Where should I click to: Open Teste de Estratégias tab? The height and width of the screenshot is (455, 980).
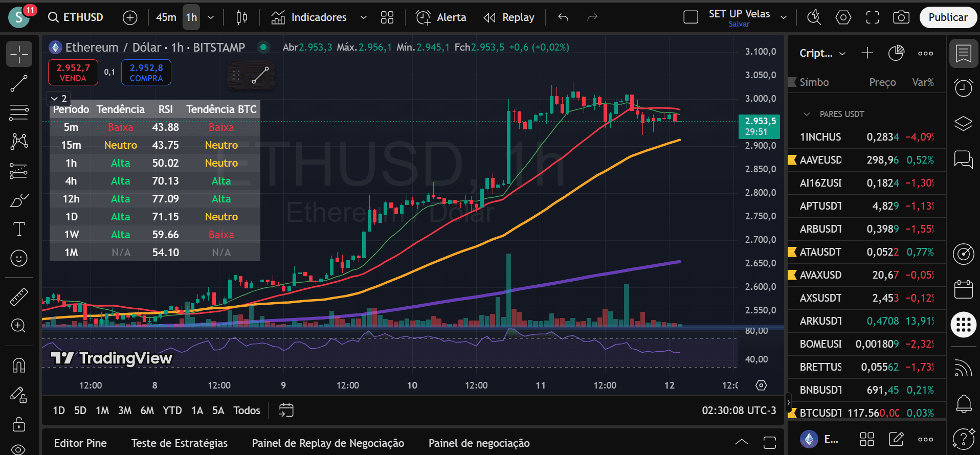coord(180,443)
